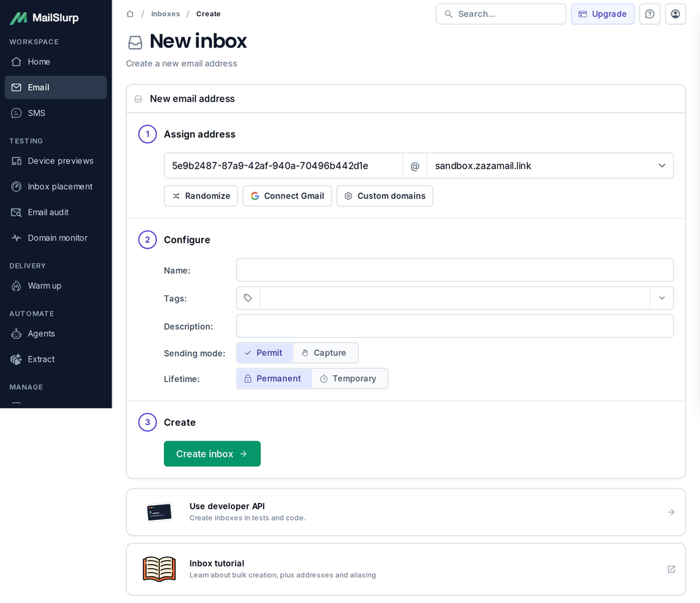Click Connect Gmail button
The image size is (700, 603).
point(287,196)
